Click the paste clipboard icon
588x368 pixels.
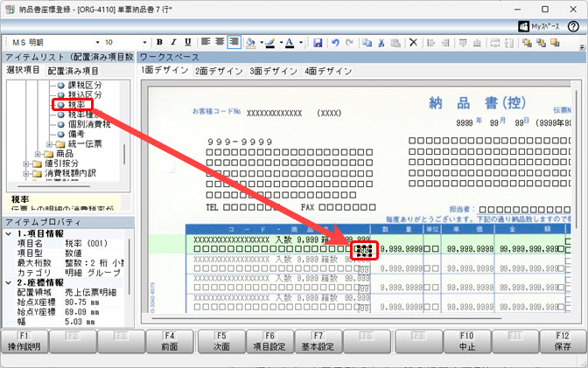point(395,43)
